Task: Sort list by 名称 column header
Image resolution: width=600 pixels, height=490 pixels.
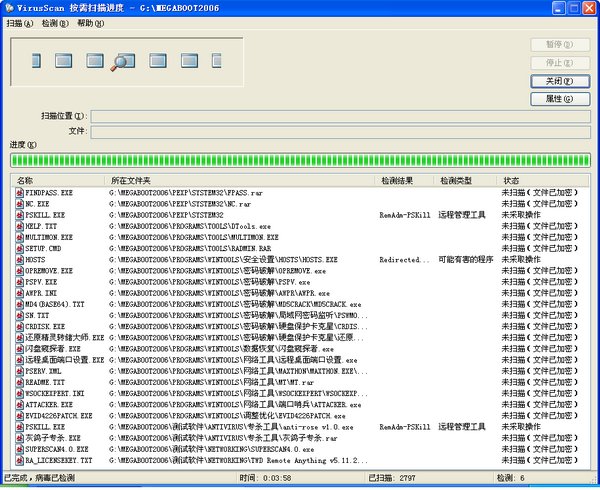Action: point(58,179)
